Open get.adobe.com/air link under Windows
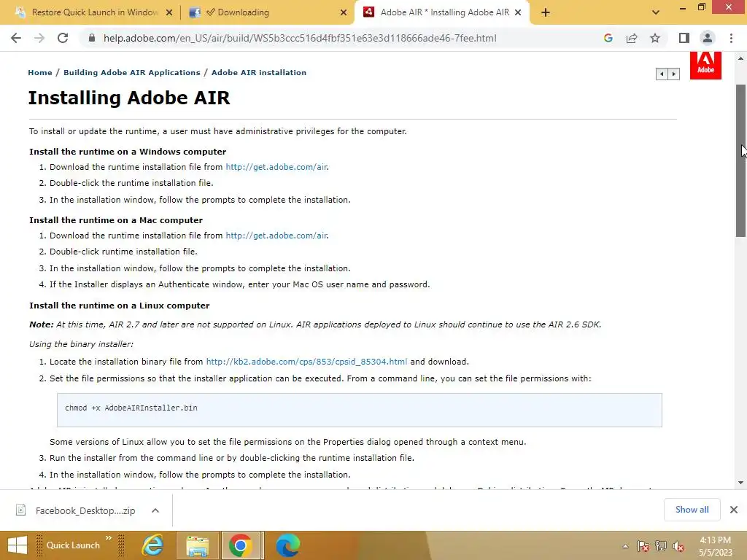Image resolution: width=747 pixels, height=560 pixels. 276,167
